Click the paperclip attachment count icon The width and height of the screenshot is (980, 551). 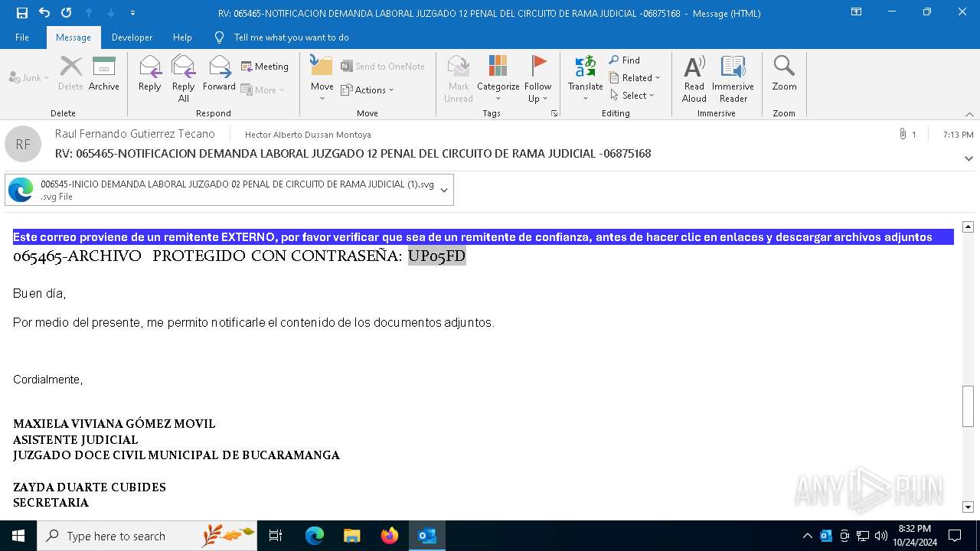(907, 135)
